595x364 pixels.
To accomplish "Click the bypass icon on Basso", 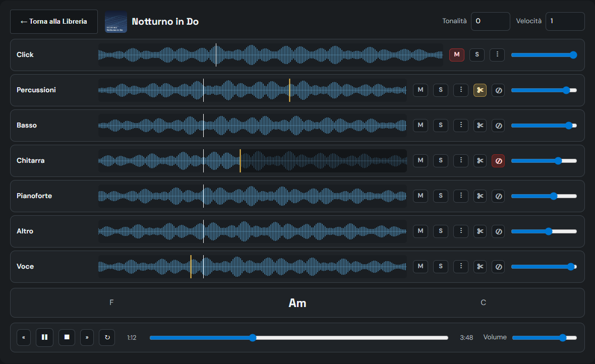I will point(498,125).
